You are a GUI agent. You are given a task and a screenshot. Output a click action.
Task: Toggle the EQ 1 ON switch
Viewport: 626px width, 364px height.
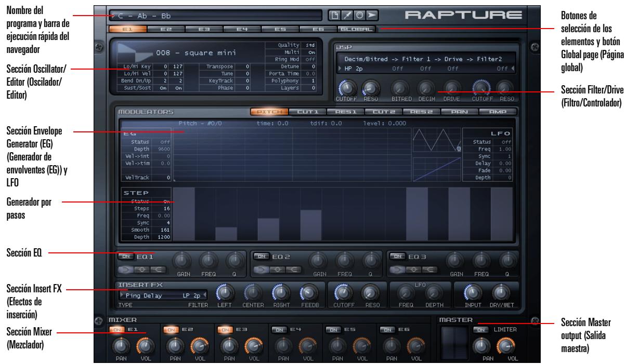[x=125, y=256]
